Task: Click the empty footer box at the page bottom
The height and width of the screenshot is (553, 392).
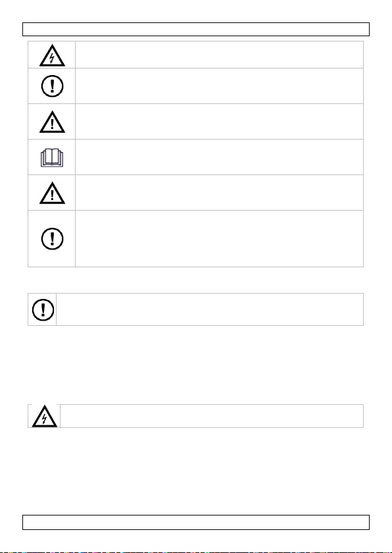Action: tap(196, 522)
